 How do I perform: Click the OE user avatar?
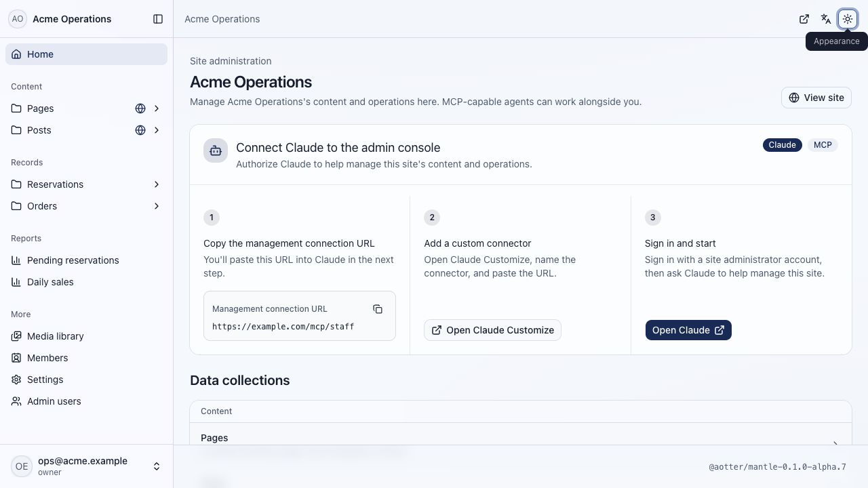coord(22,466)
